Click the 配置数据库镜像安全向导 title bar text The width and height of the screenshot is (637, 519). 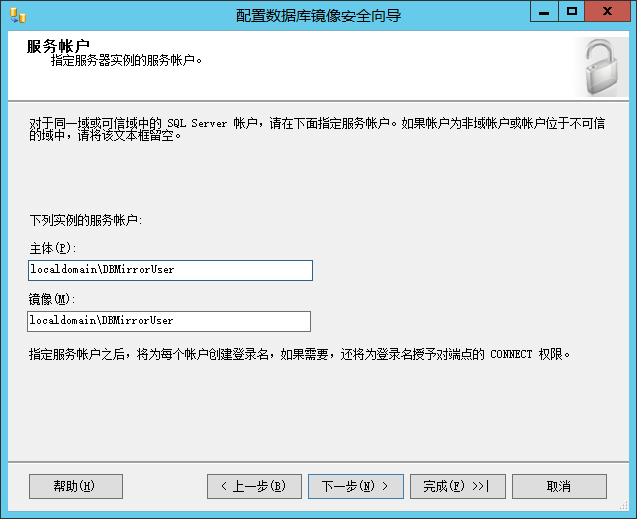coord(318,14)
